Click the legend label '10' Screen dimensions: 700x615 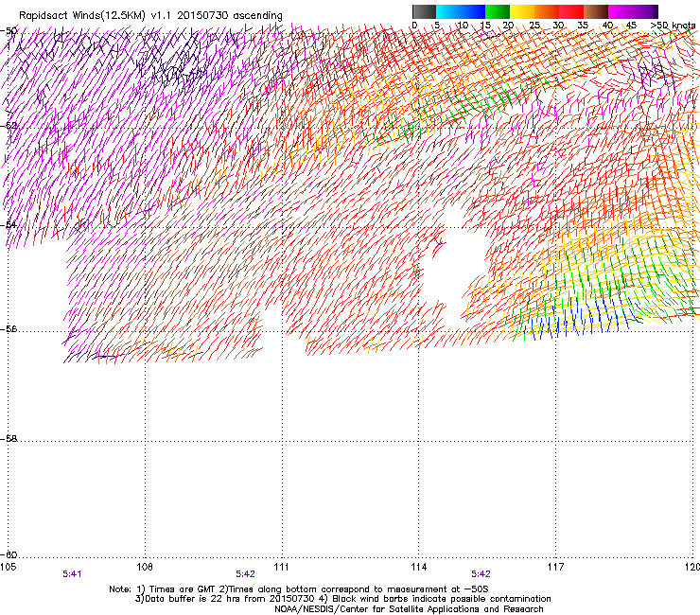click(x=463, y=26)
